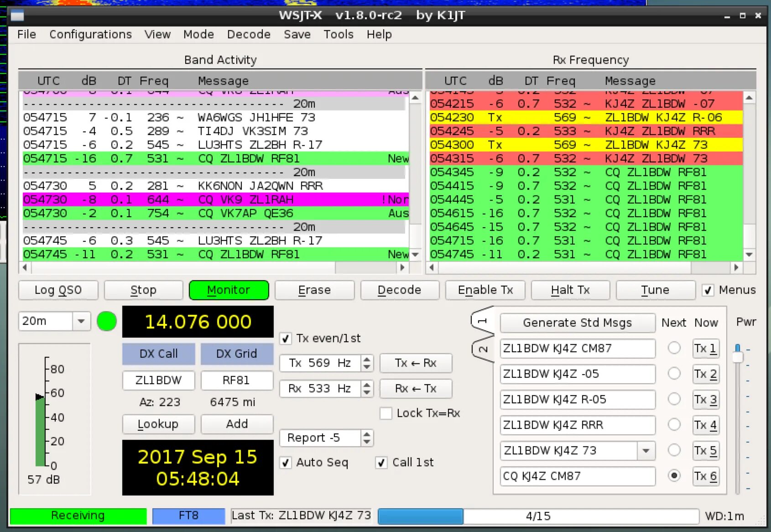Click Tx 4 send-now button

705,425
